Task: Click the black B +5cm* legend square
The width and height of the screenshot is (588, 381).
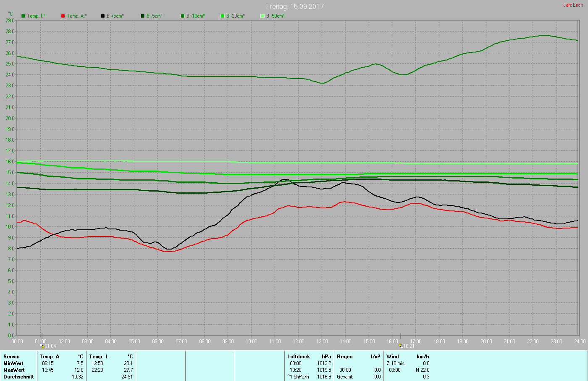Action: coord(103,16)
